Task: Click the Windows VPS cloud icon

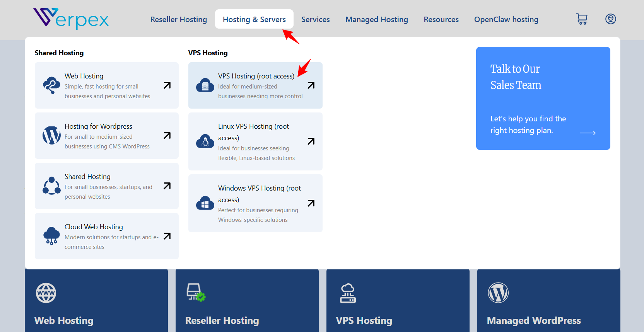Action: coord(205,203)
